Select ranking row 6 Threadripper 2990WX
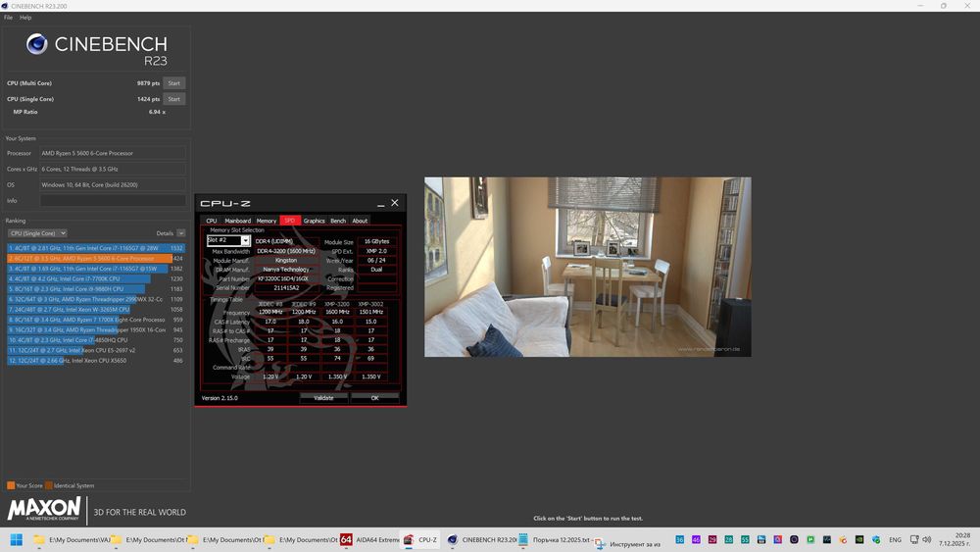Image resolution: width=980 pixels, height=552 pixels. coord(96,299)
